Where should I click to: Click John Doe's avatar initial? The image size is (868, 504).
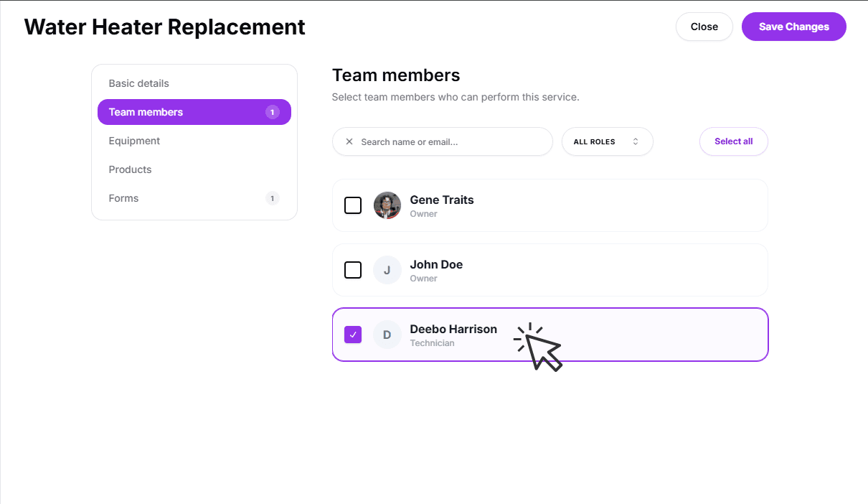pos(387,270)
